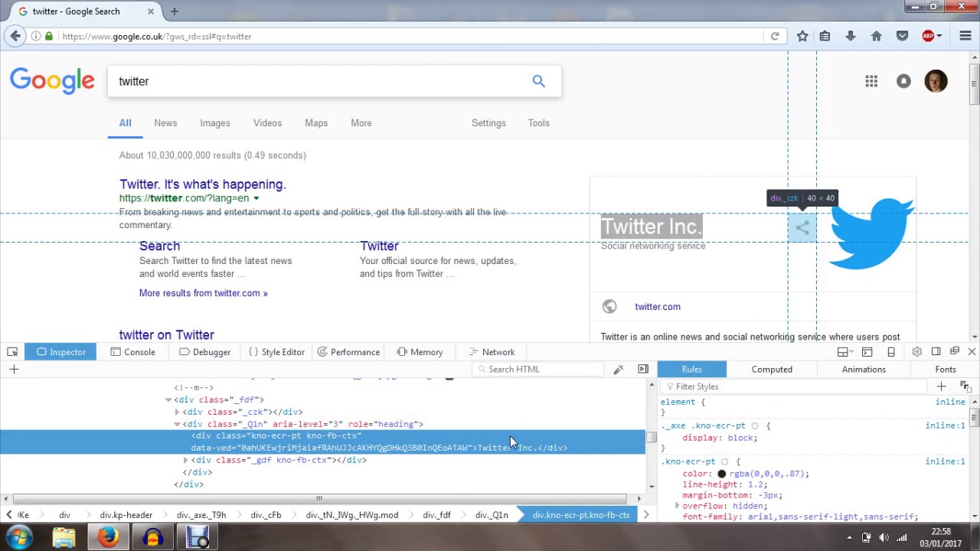Toggle the split console icon

867,352
